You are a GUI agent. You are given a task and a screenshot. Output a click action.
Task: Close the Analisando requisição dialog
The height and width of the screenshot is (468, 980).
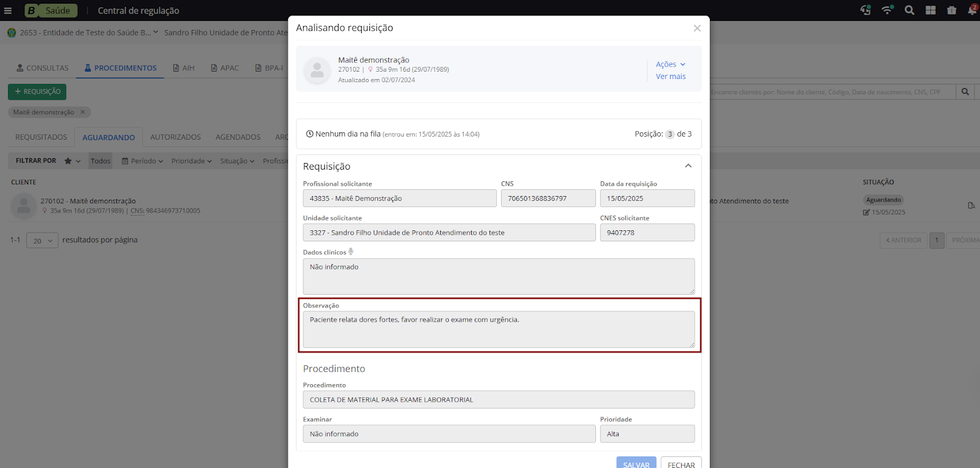[697, 28]
